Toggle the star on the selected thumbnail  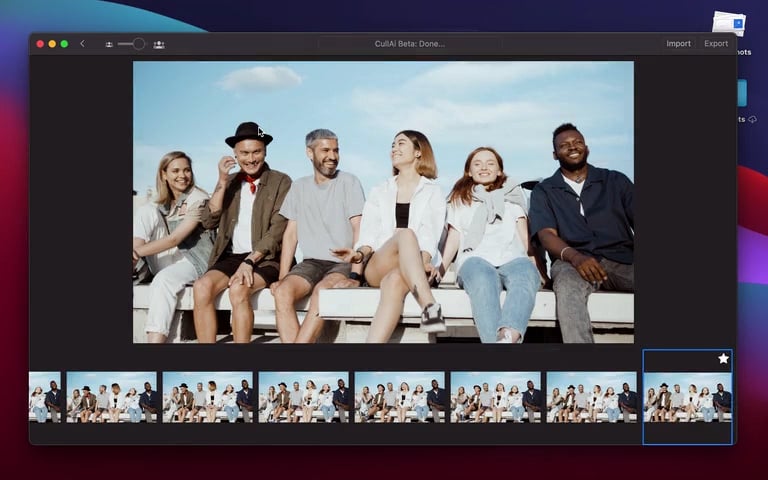[x=723, y=358]
